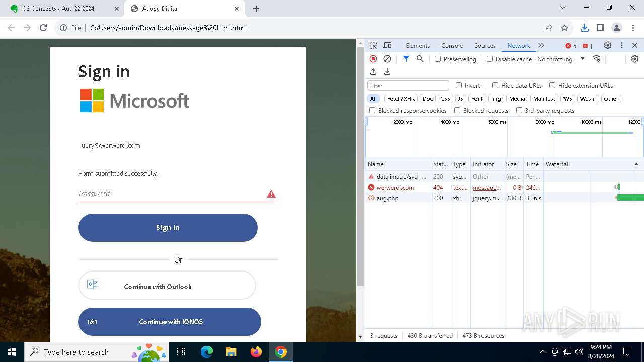Check Blocked response cookies
The width and height of the screenshot is (644, 362).
click(x=372, y=110)
